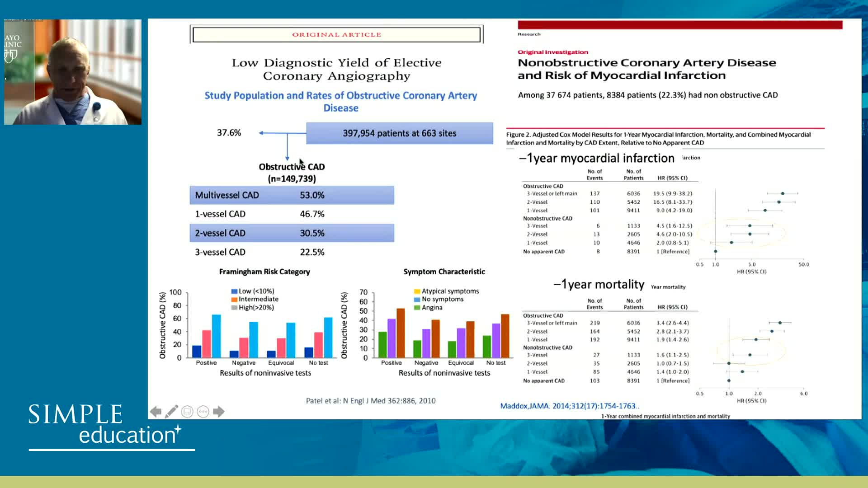
Task: Click the Maddox JAMA 2014 citation link
Action: 569,406
